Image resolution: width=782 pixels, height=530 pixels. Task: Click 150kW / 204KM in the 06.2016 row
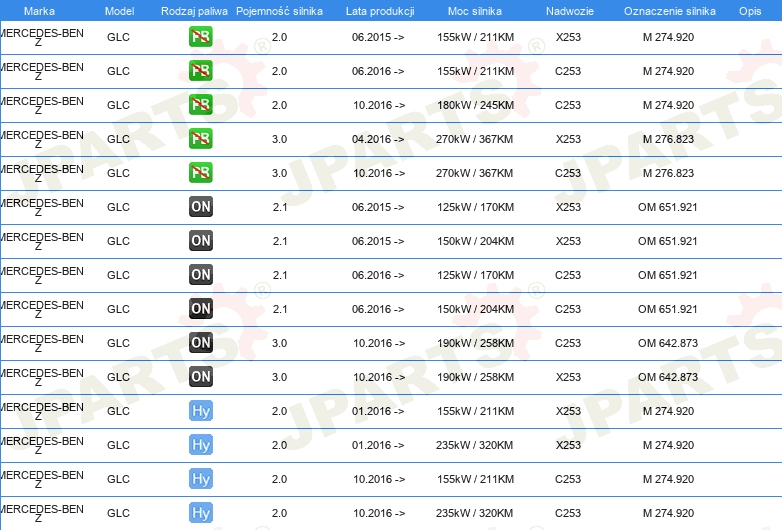point(475,309)
